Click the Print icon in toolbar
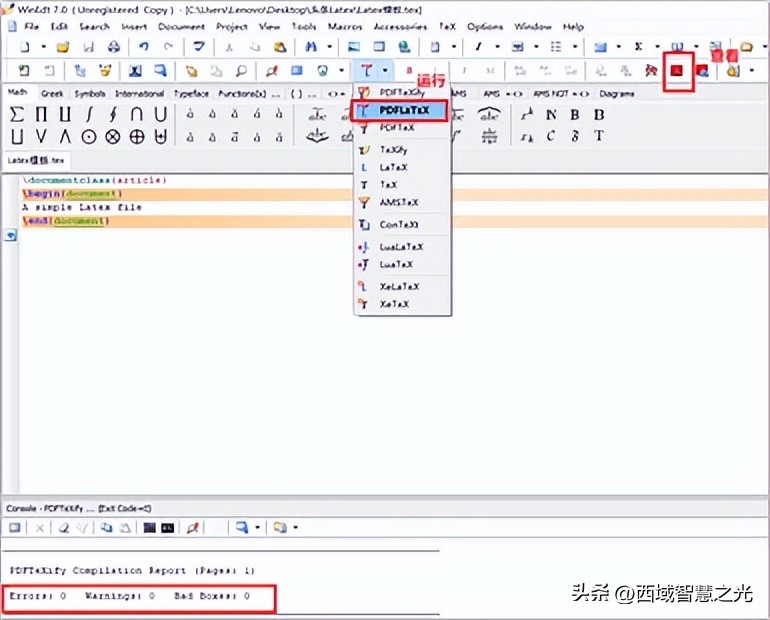The height and width of the screenshot is (620, 770). 113,47
